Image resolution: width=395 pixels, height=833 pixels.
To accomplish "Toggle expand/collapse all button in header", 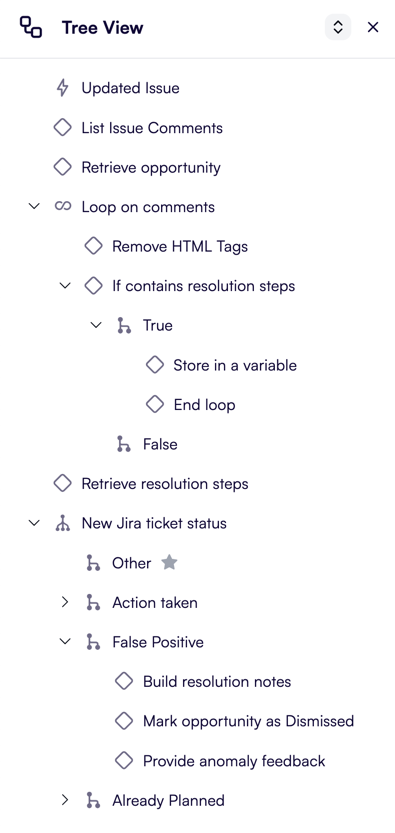I will pyautogui.click(x=338, y=27).
